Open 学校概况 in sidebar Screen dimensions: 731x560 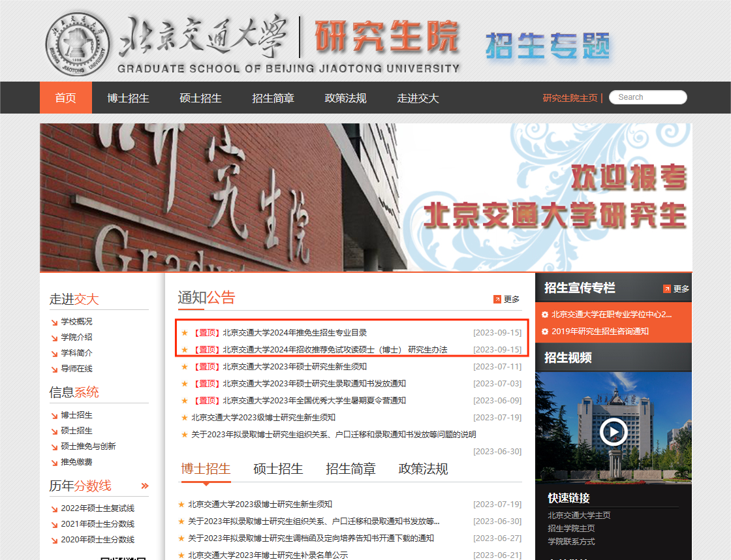(x=76, y=322)
